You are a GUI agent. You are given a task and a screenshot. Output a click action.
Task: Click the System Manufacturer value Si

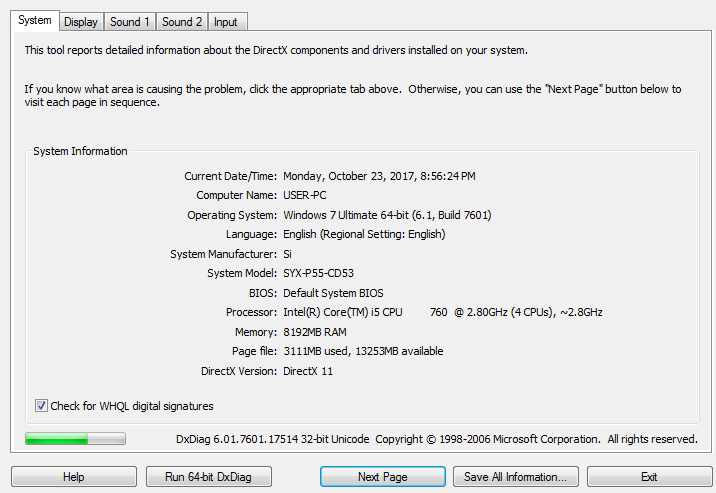[x=287, y=254]
